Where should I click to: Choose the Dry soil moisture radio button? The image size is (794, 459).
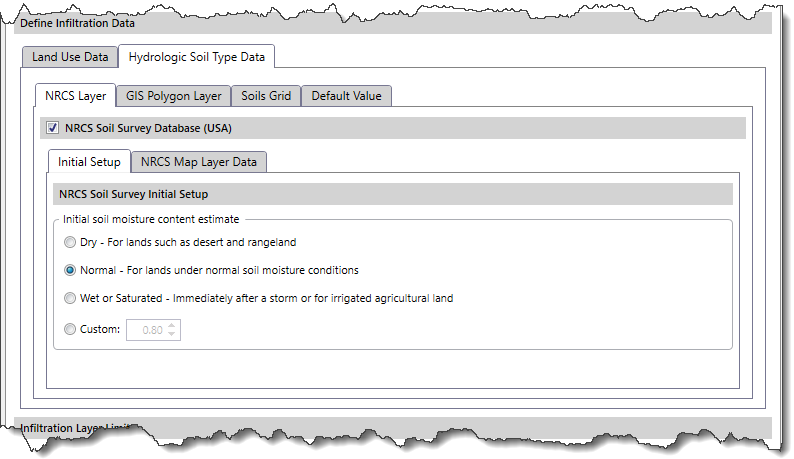coord(69,242)
